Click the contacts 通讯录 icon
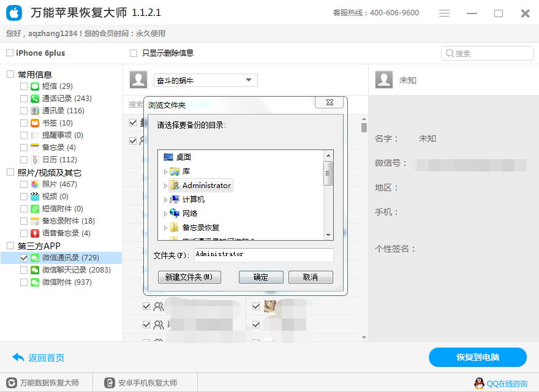Screen dimensions: 539x392 (x=35, y=111)
